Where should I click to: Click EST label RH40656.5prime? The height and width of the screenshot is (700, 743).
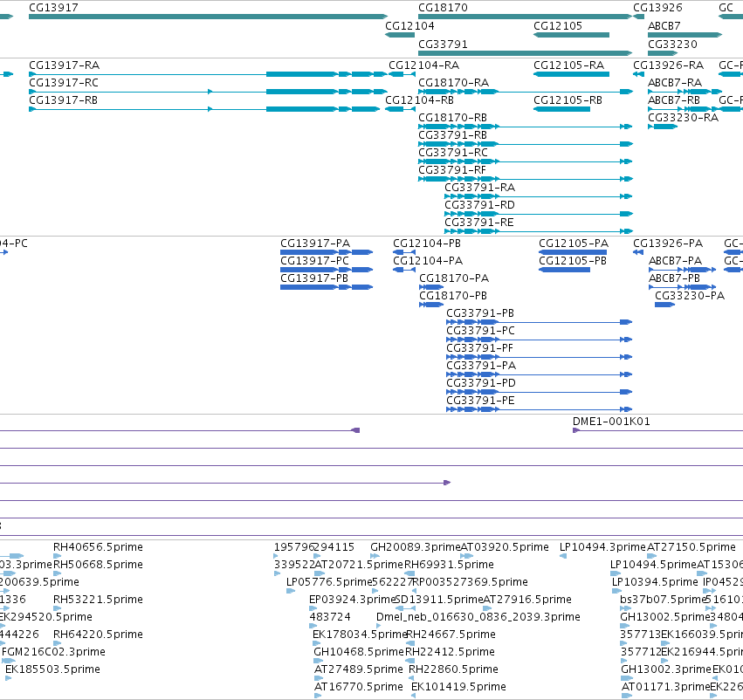tap(98, 547)
